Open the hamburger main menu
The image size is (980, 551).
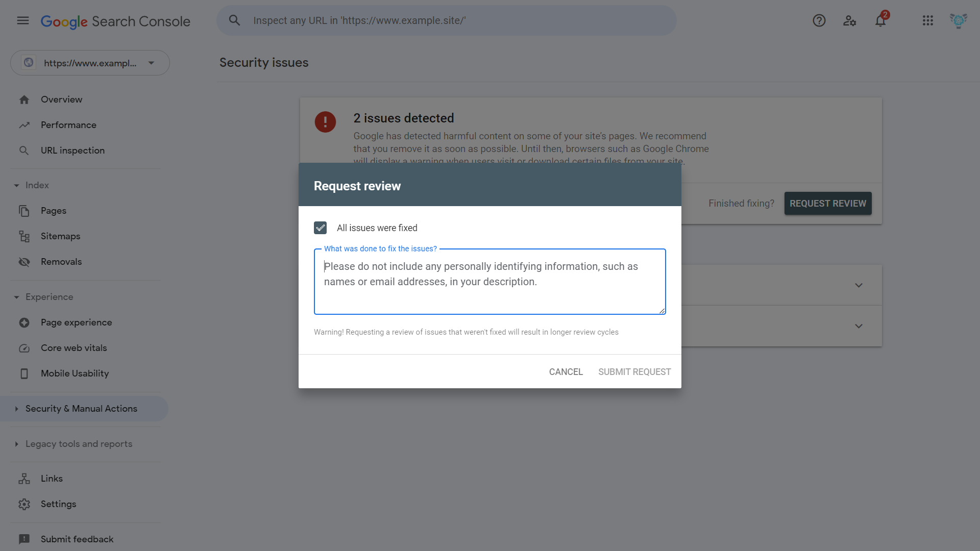tap(23, 20)
